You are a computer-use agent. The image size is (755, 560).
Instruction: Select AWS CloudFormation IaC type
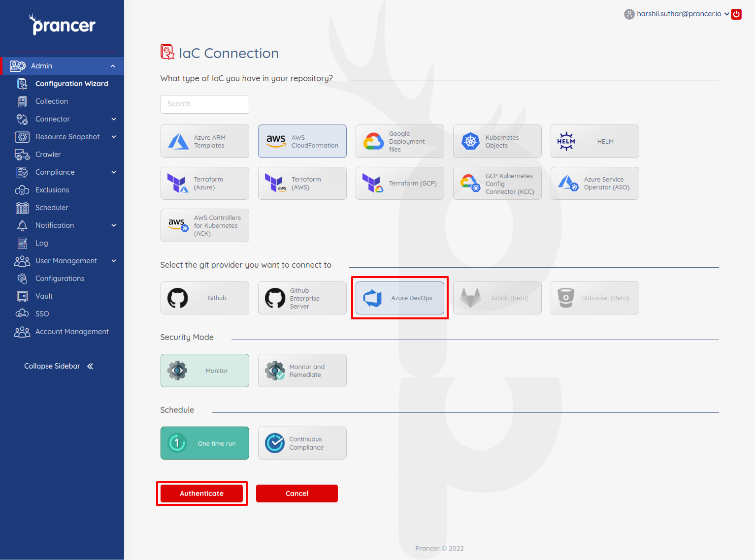pyautogui.click(x=302, y=141)
